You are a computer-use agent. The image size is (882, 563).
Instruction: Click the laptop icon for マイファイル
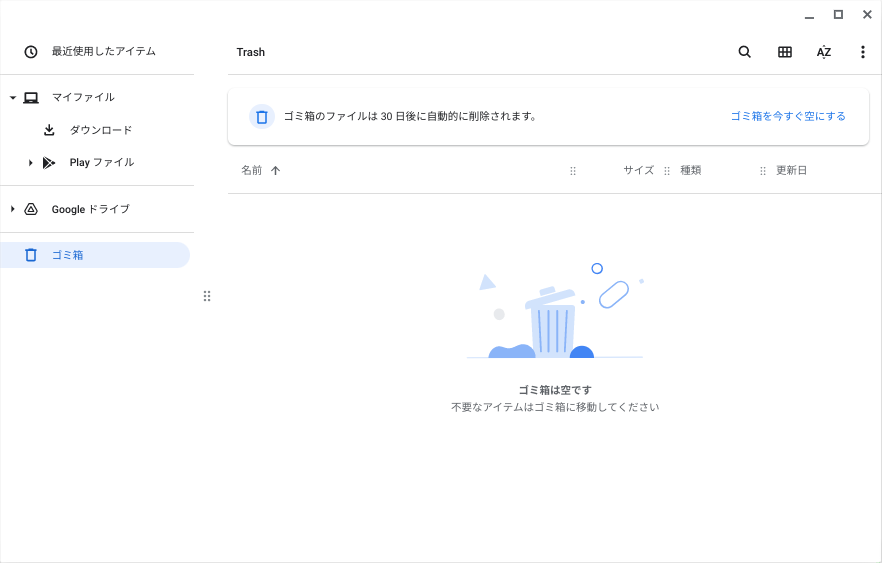tap(31, 98)
